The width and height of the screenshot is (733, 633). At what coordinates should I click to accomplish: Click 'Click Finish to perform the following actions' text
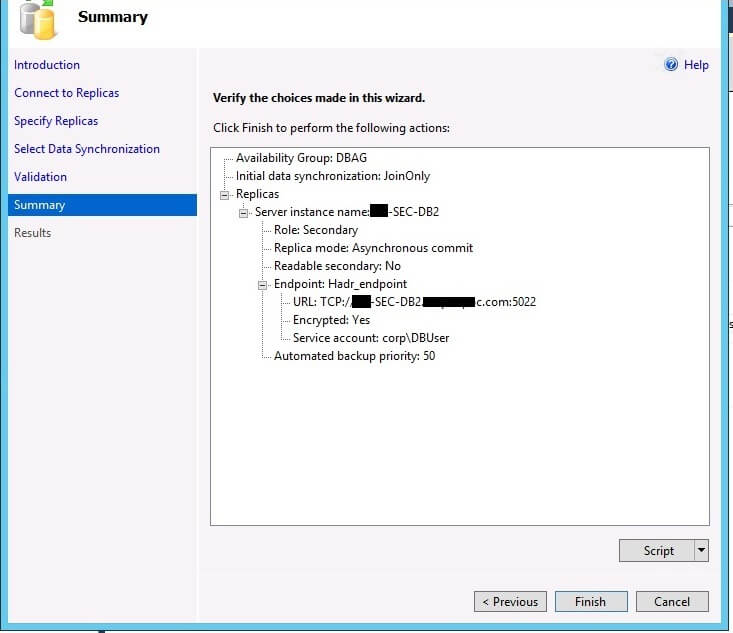[x=331, y=128]
